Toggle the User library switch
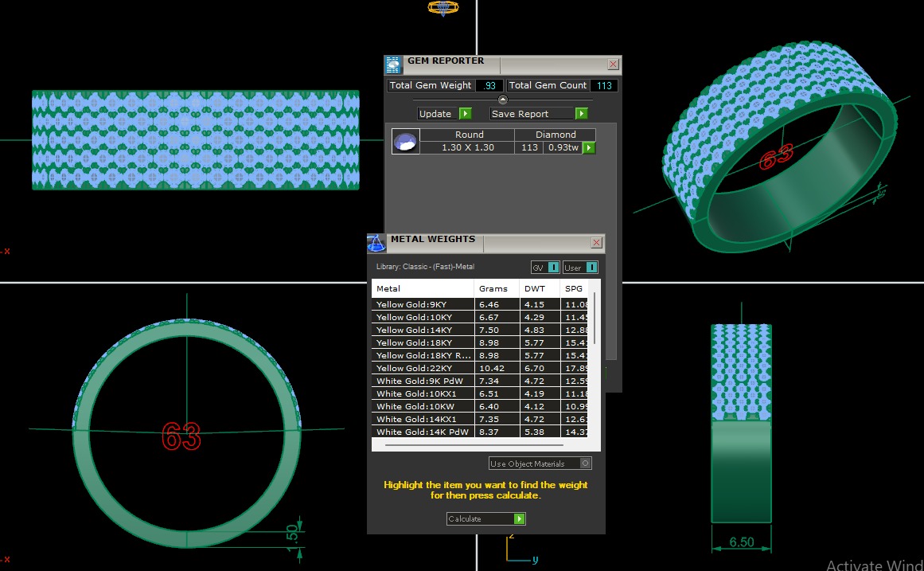924x571 pixels. 591,268
